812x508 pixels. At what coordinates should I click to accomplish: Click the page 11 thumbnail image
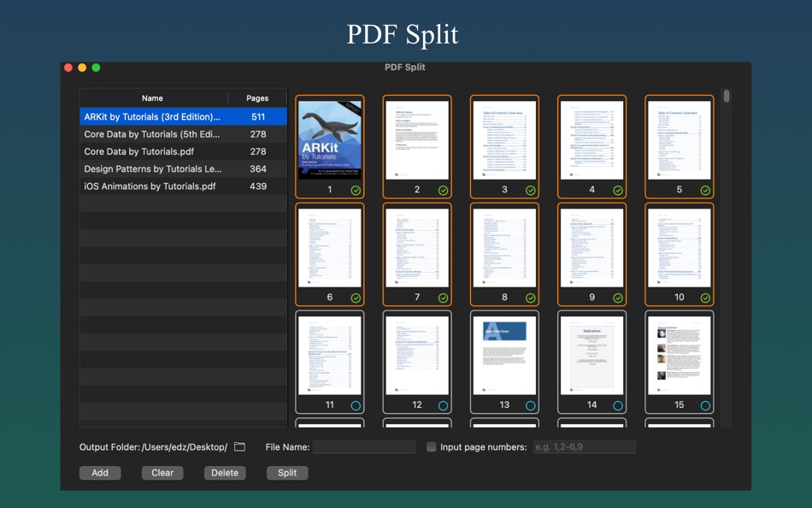tap(330, 356)
